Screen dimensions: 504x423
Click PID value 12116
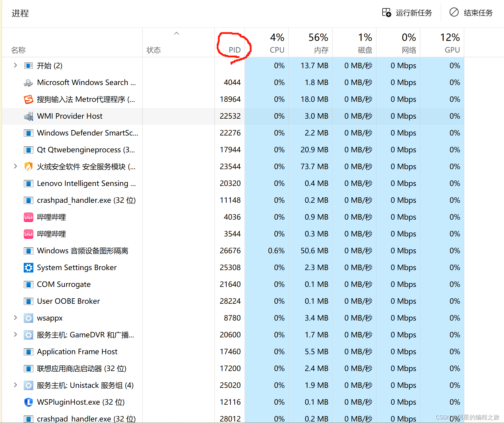point(230,402)
